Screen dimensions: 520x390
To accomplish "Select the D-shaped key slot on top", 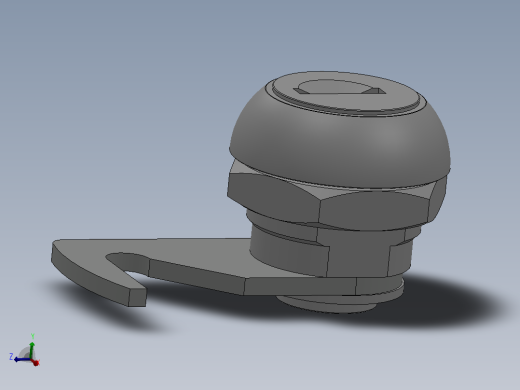I will coord(339,87).
